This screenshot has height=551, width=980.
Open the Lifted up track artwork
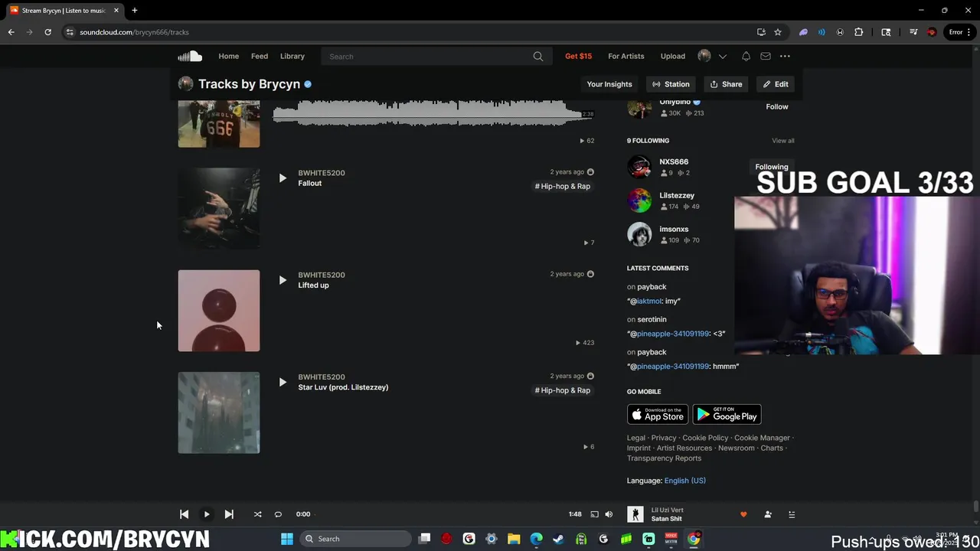click(x=219, y=311)
